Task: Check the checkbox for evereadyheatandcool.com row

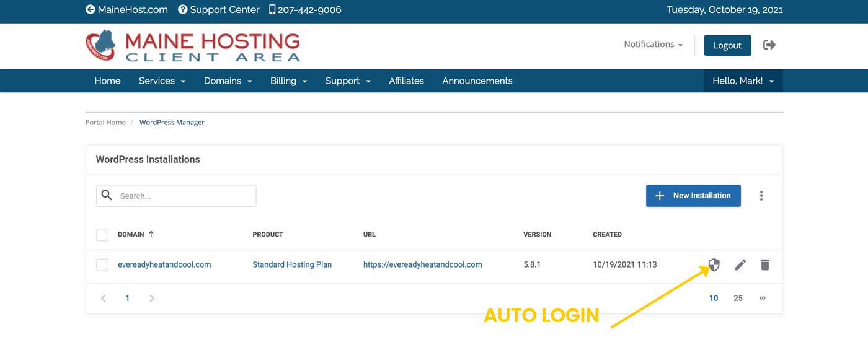Action: tap(102, 264)
